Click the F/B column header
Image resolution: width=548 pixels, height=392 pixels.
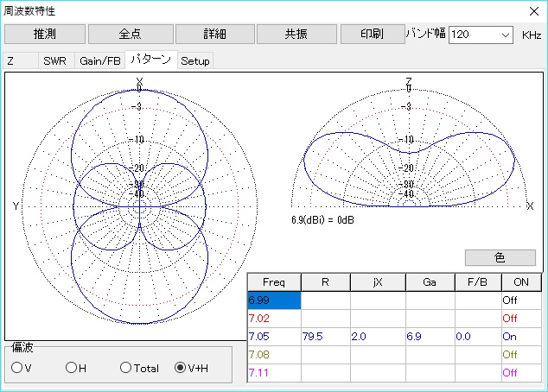(479, 282)
